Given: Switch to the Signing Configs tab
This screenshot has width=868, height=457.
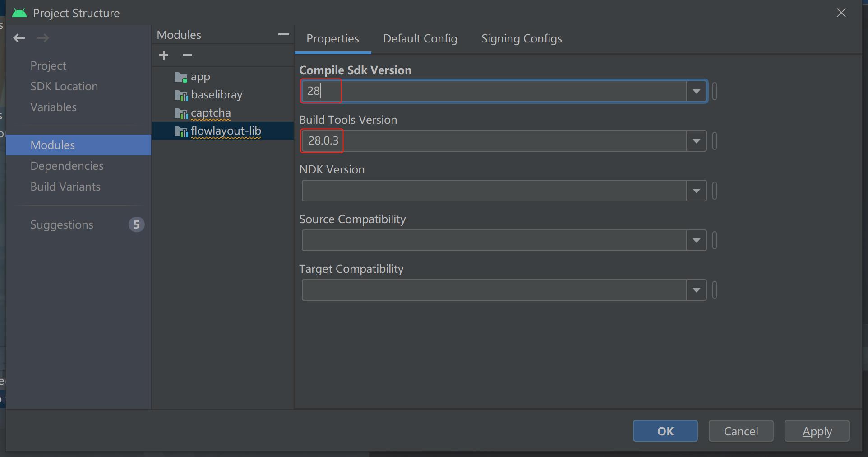Looking at the screenshot, I should coord(522,39).
